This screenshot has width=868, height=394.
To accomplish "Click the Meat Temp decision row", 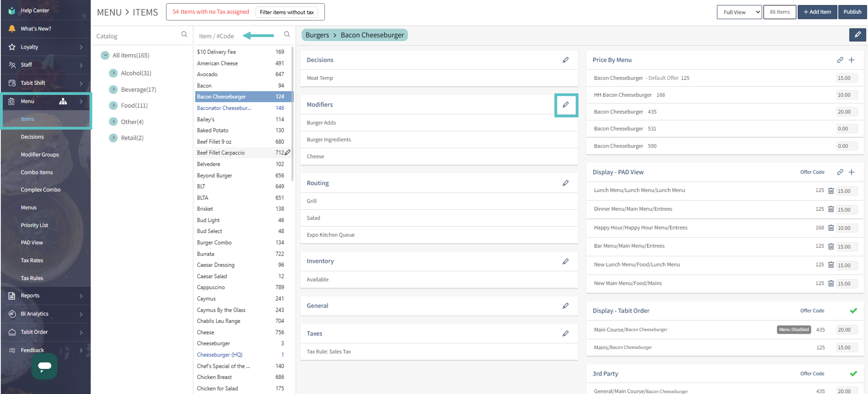I will pyautogui.click(x=439, y=78).
